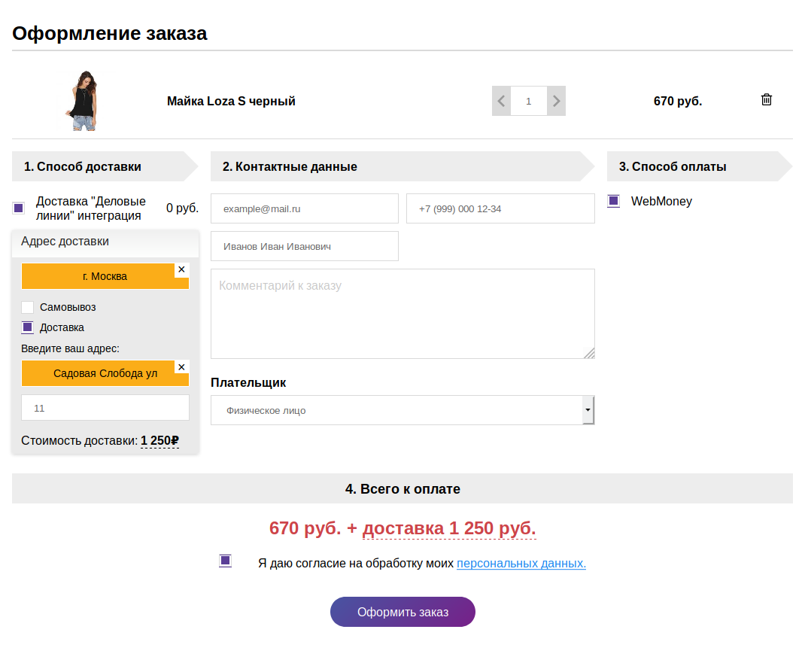Image resolution: width=805 pixels, height=672 pixels.
Task: Increase quantity with the right arrow
Action: [556, 101]
